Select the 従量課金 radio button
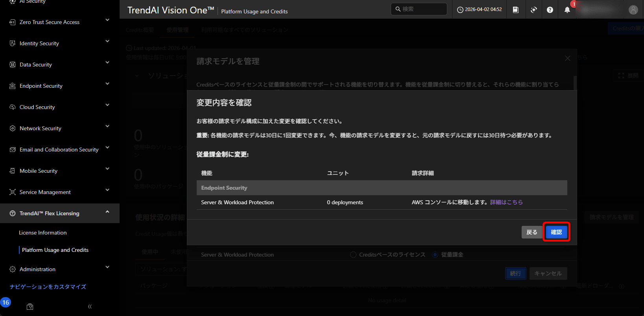Viewport: 644px width, 316px height. click(435, 255)
